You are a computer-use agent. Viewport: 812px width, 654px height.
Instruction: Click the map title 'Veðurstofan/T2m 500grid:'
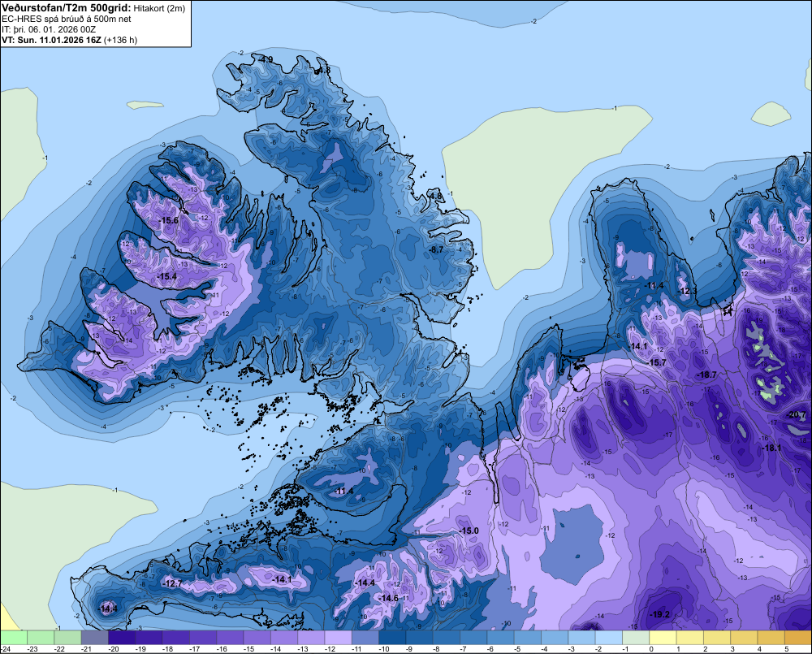[67, 8]
